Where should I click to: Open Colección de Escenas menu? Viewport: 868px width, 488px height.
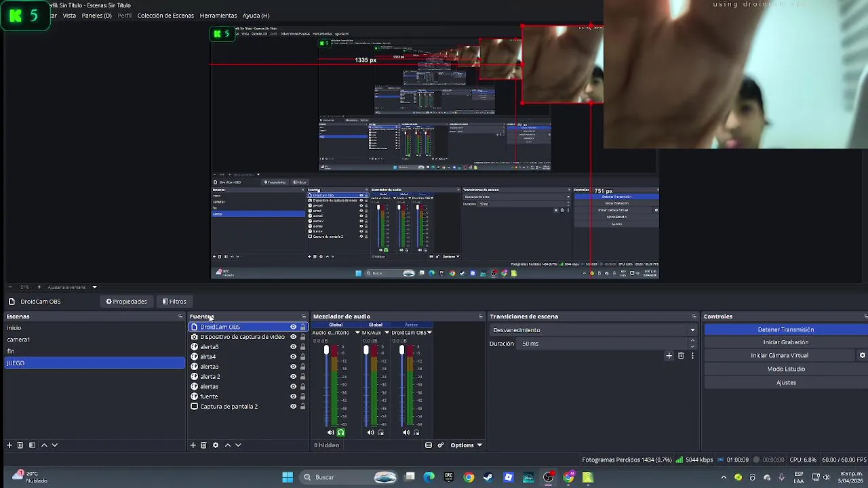pos(165,16)
